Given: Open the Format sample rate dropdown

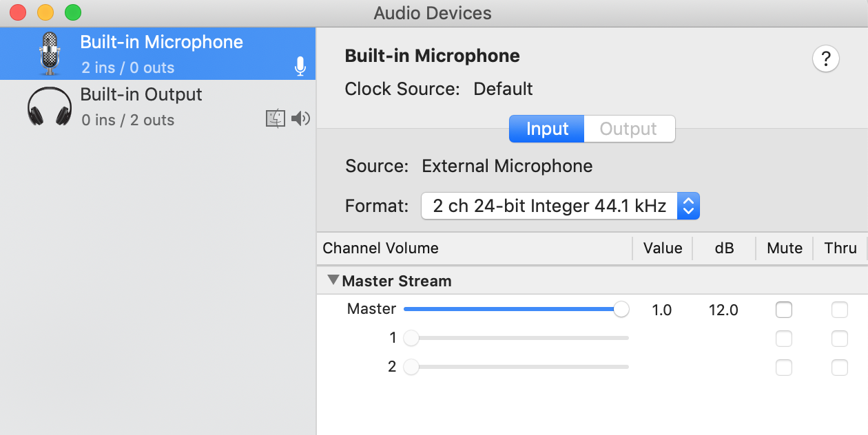Looking at the screenshot, I should pyautogui.click(x=550, y=206).
